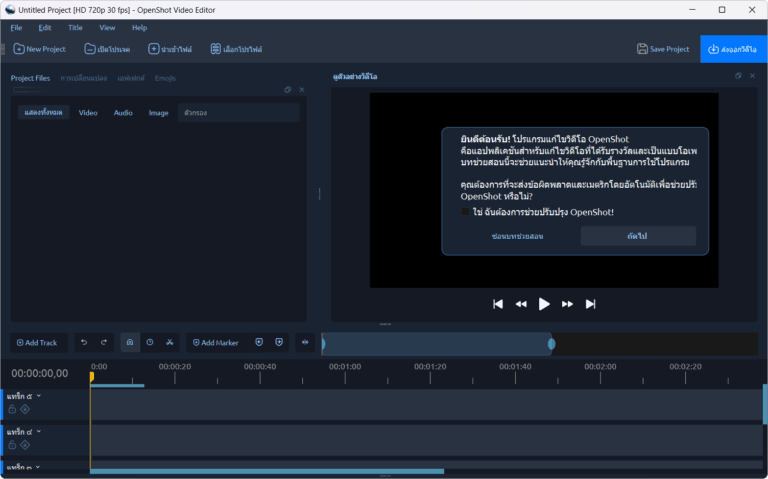
Task: Click the next button ถัดไป in tutorial
Action: (x=638, y=236)
